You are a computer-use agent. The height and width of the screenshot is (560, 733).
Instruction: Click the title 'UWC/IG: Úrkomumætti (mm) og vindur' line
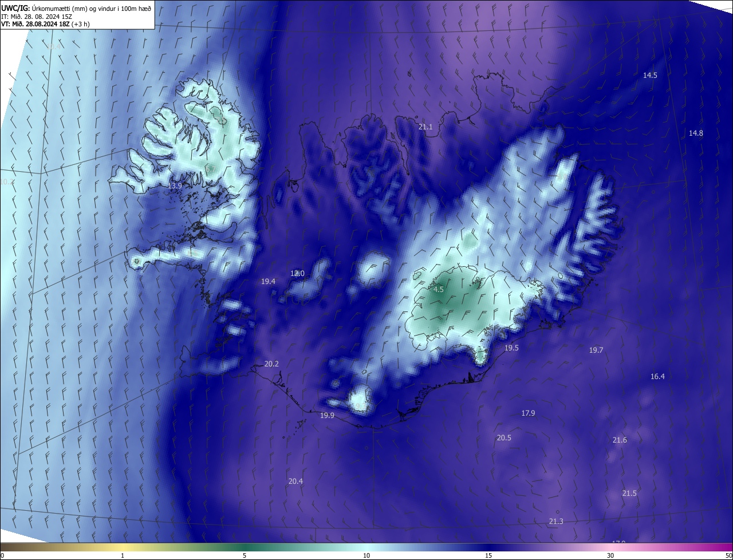[x=76, y=8]
